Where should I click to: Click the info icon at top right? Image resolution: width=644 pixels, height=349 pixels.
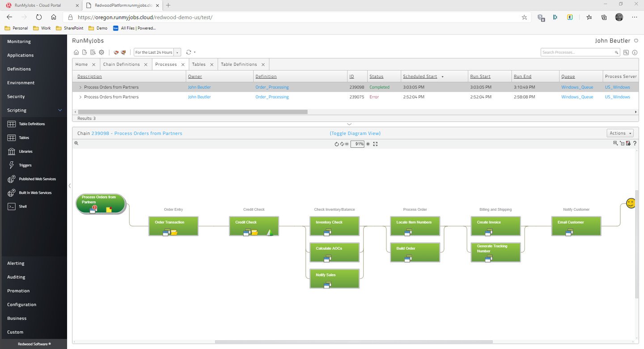click(x=635, y=52)
